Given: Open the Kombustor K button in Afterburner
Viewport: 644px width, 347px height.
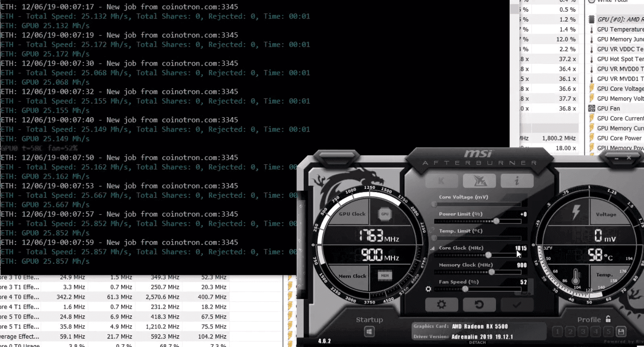Looking at the screenshot, I should tap(441, 181).
